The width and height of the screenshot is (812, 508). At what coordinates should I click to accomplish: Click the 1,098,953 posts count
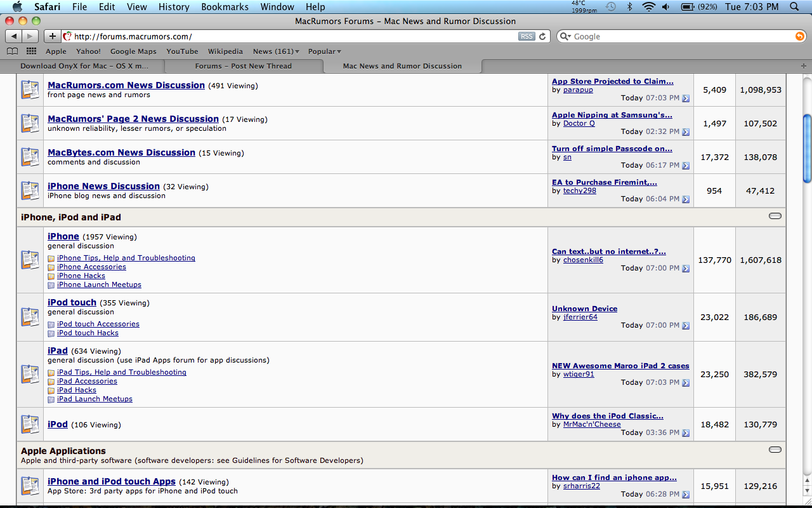click(x=761, y=90)
